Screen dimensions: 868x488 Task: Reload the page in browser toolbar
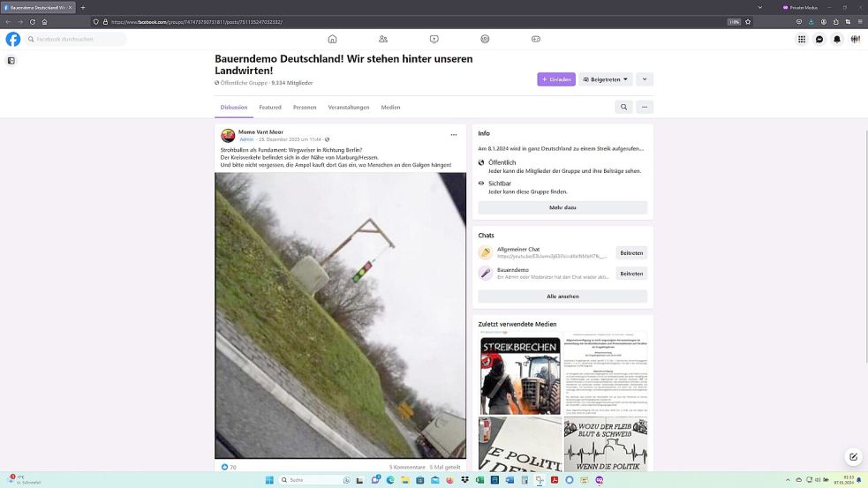[x=32, y=22]
